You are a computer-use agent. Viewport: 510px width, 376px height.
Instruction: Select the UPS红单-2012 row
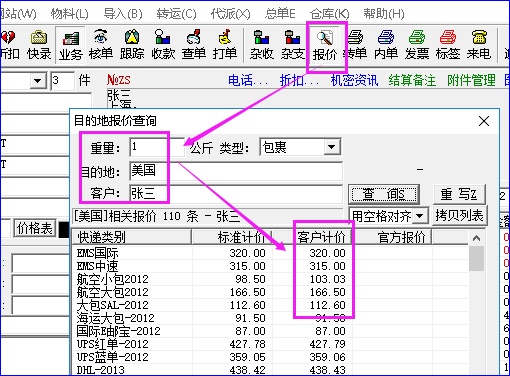click(270, 344)
